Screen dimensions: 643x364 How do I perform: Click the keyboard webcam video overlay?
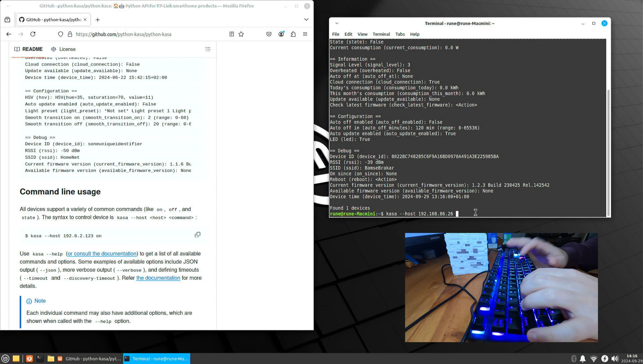point(501,288)
